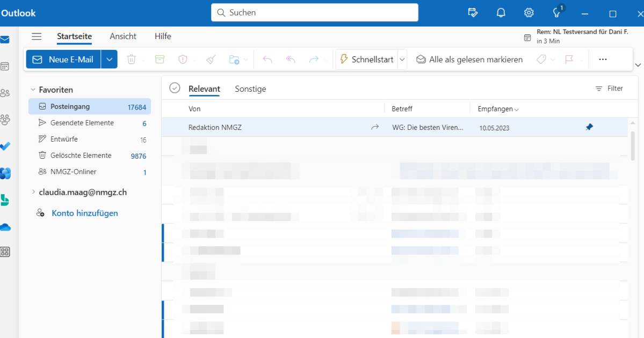Click inside the Suchen search field
The image size is (644, 338).
coord(314,12)
